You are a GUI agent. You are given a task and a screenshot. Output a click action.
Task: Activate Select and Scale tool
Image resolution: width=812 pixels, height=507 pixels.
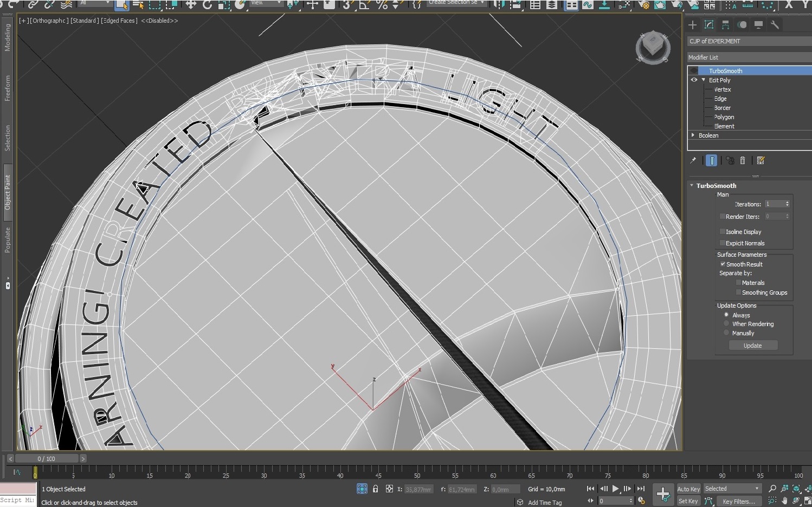[x=224, y=5]
